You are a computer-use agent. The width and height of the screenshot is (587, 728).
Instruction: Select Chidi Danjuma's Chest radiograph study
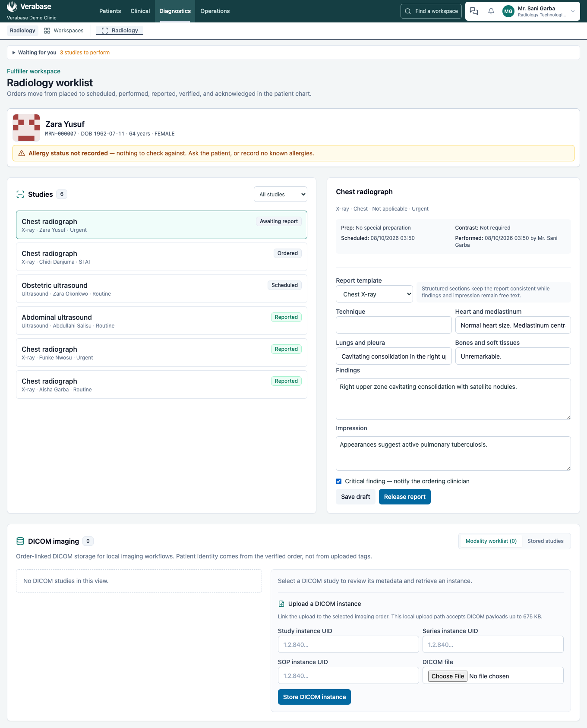click(161, 257)
